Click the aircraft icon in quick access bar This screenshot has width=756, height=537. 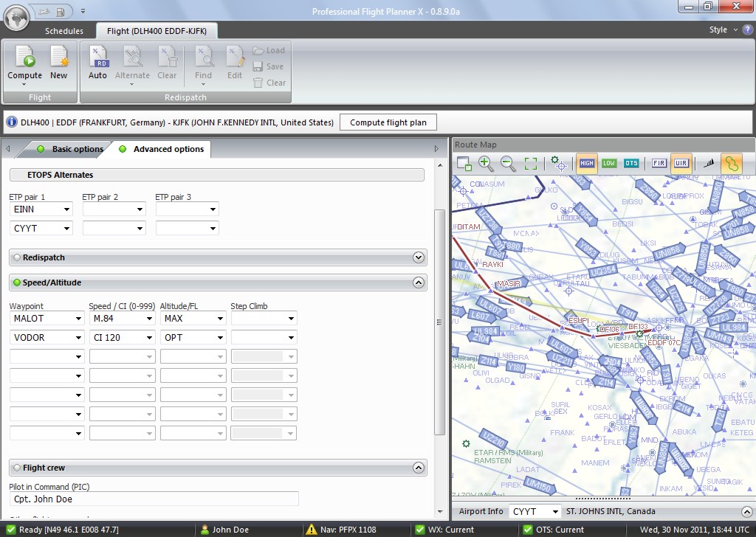(44, 11)
